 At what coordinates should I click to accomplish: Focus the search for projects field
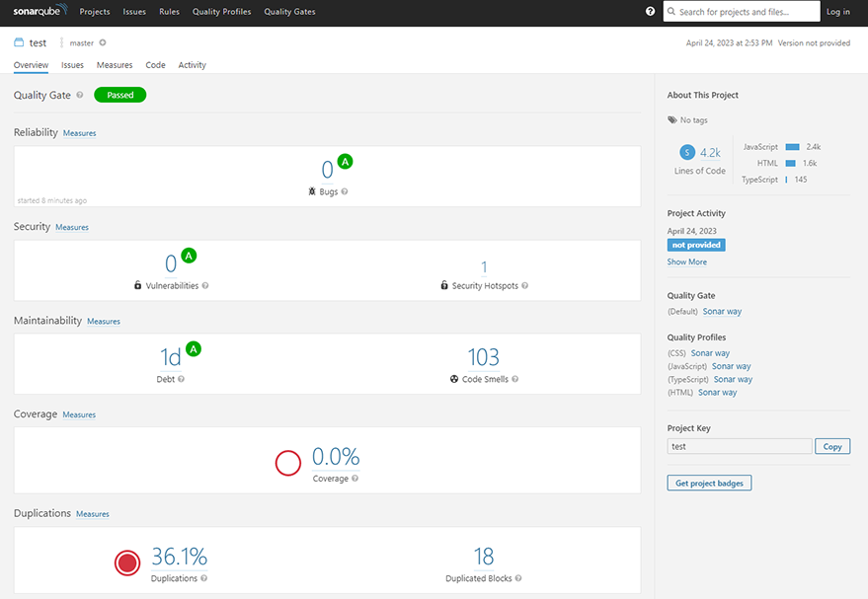tap(742, 11)
